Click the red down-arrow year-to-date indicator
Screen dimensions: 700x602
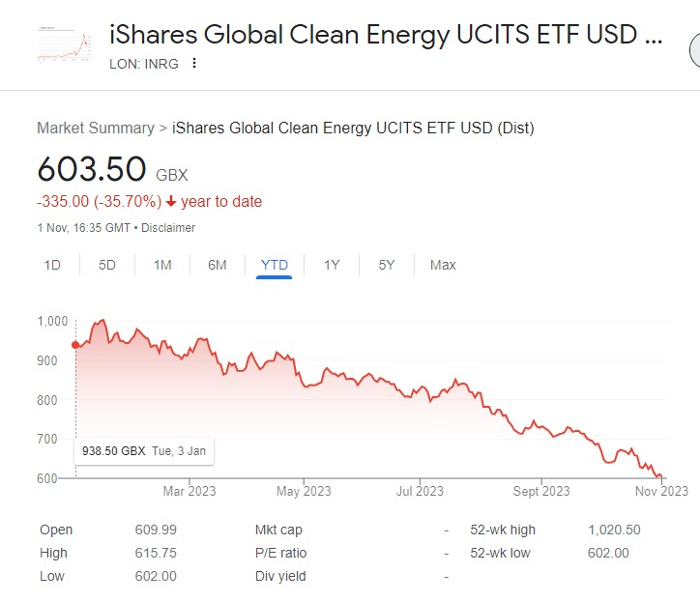tap(172, 202)
